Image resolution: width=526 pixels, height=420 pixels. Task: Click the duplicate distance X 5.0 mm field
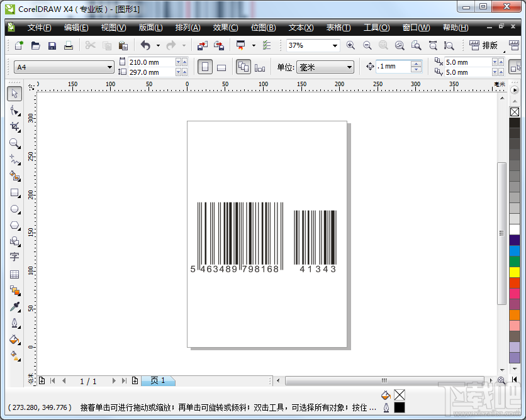pos(468,62)
